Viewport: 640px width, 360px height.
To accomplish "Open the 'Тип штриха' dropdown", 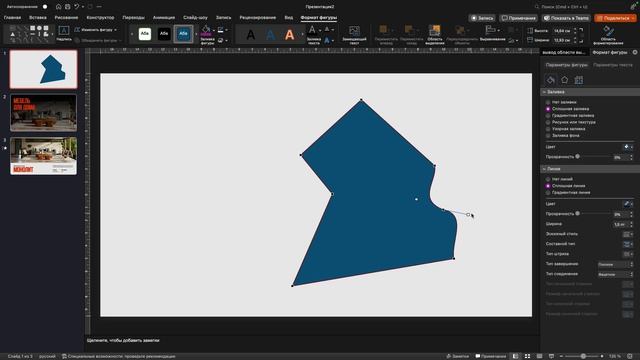I will [628, 254].
